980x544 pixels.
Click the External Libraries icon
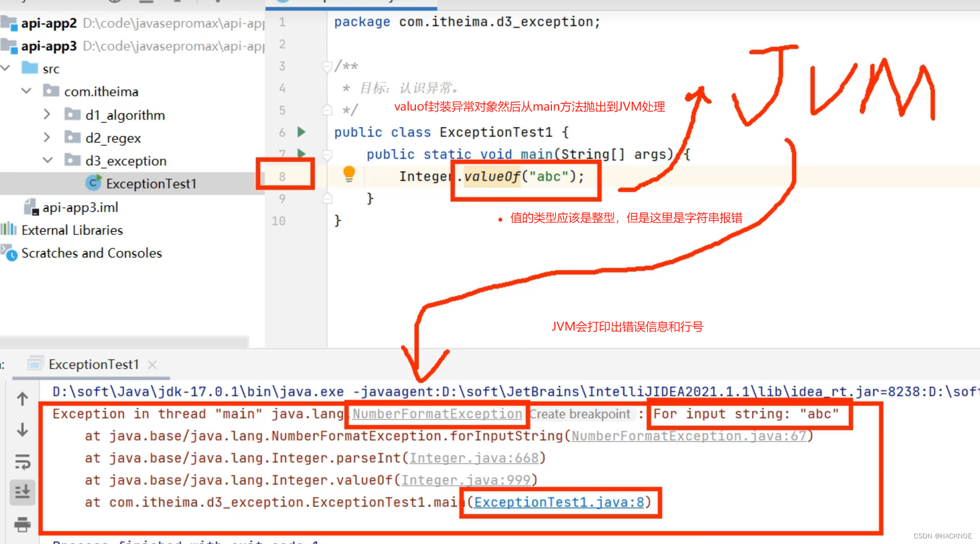8,229
